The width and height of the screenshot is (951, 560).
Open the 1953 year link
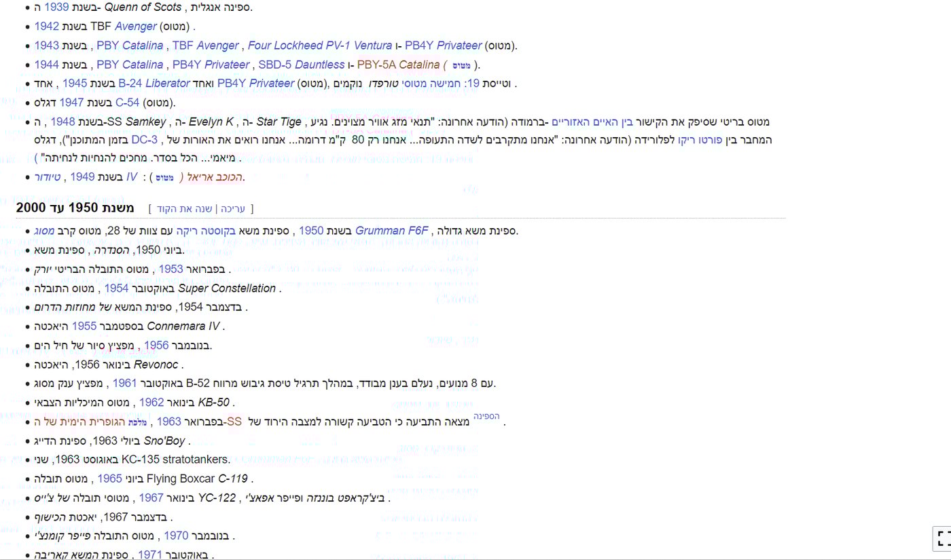click(171, 269)
